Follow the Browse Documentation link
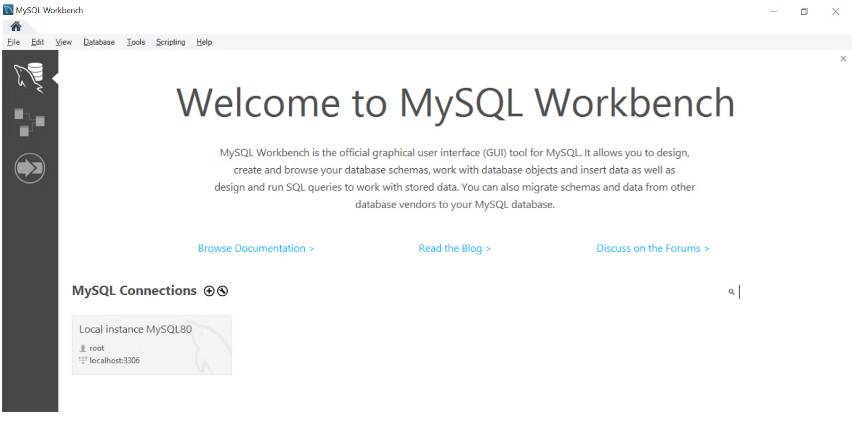 [x=256, y=248]
